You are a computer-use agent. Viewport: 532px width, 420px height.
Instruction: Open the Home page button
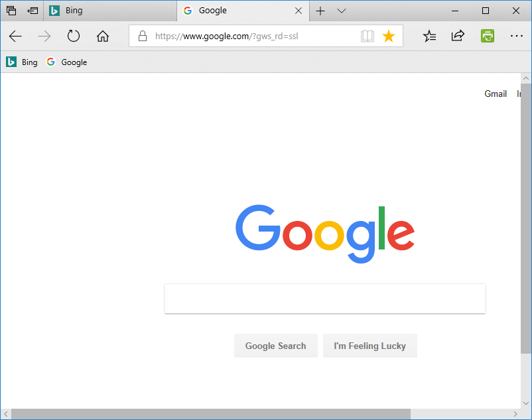[x=103, y=36]
